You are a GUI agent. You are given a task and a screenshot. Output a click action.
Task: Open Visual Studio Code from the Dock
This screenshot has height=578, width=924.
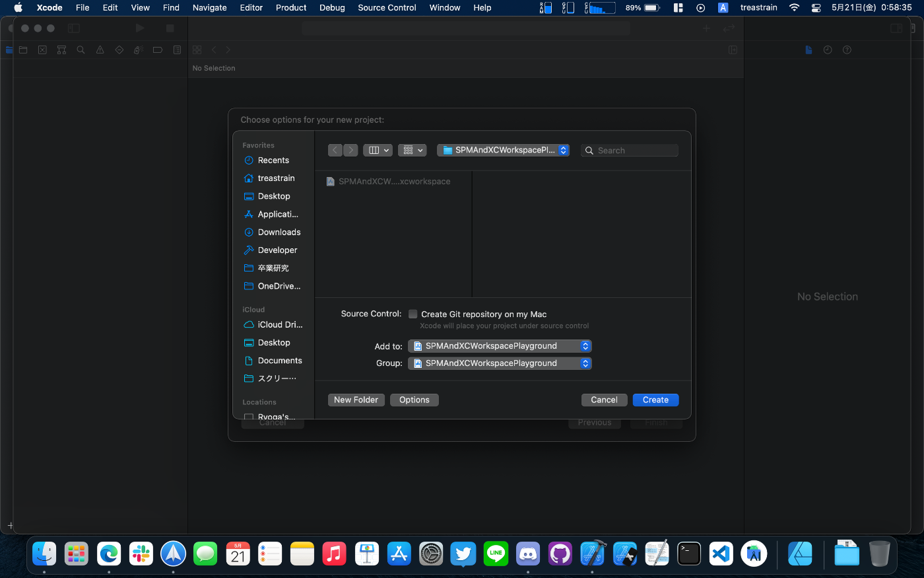tap(721, 554)
